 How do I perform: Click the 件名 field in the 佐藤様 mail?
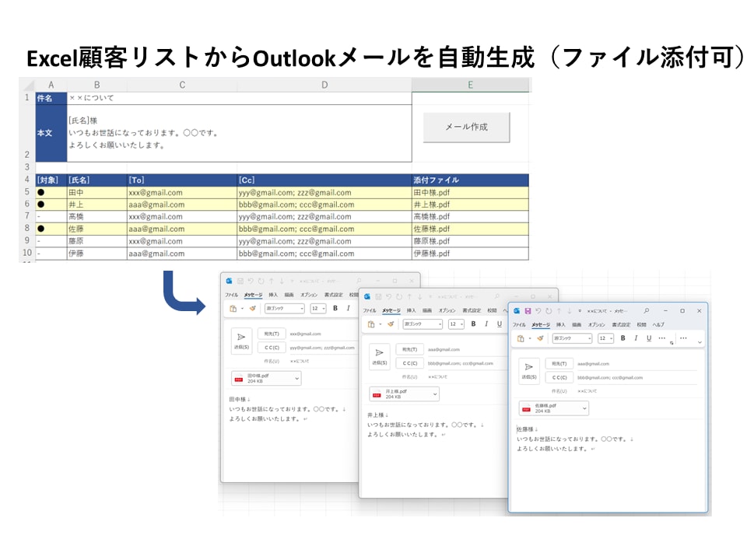[637, 391]
